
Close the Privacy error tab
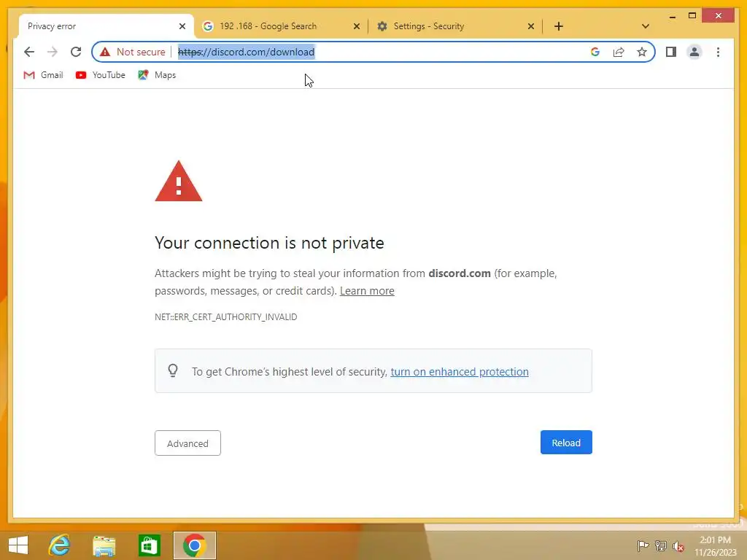[182, 26]
